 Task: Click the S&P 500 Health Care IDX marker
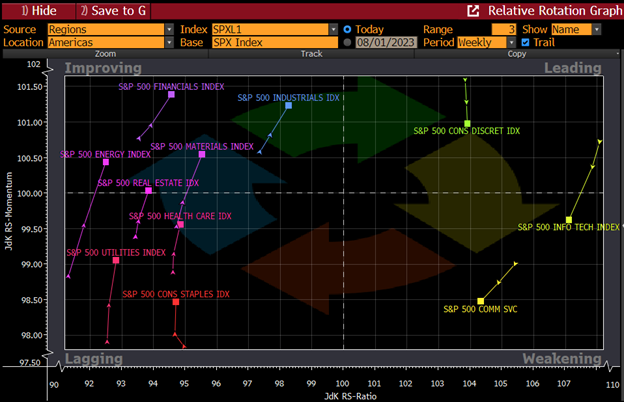pyautogui.click(x=181, y=224)
